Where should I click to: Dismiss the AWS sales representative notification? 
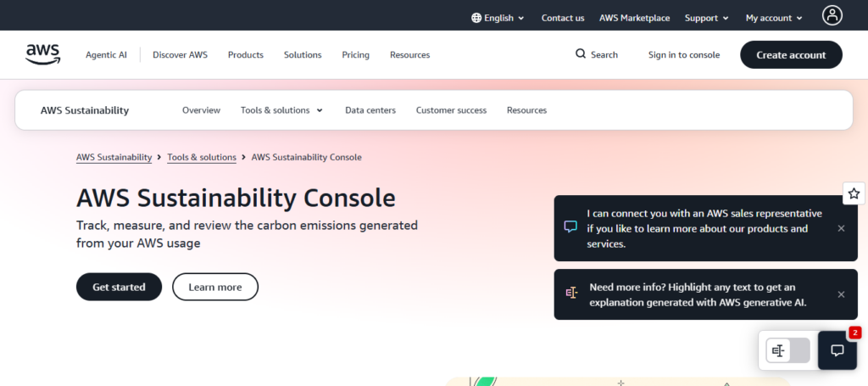click(x=841, y=228)
